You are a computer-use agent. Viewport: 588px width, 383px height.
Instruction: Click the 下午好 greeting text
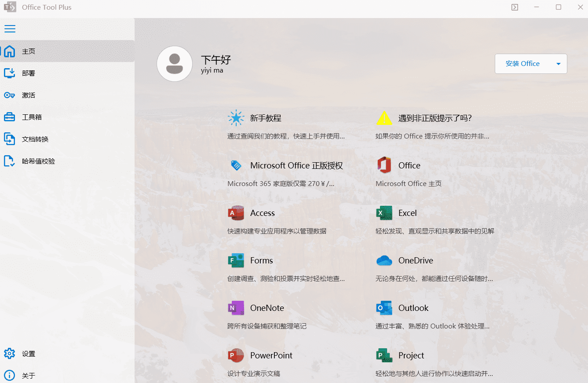pos(216,59)
